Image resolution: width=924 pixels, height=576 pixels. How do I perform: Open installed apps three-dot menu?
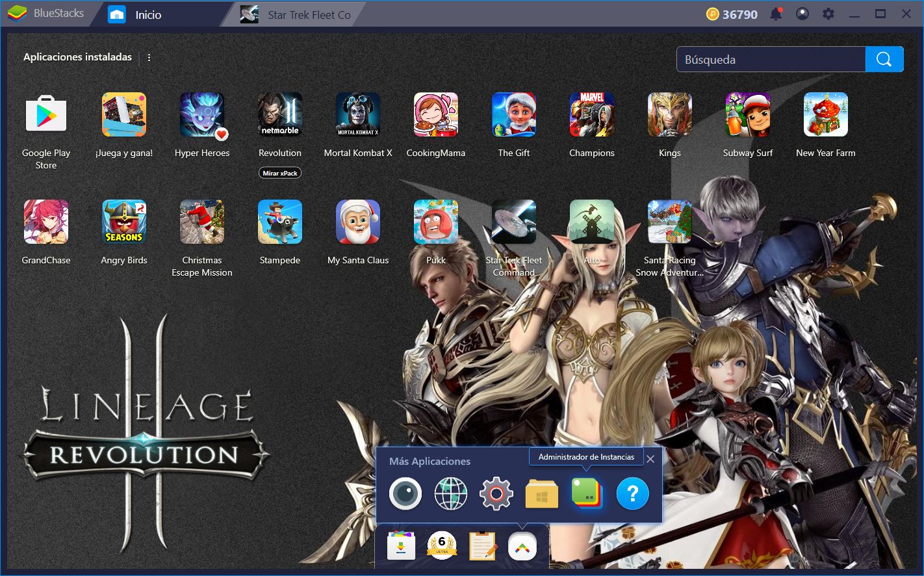[149, 57]
